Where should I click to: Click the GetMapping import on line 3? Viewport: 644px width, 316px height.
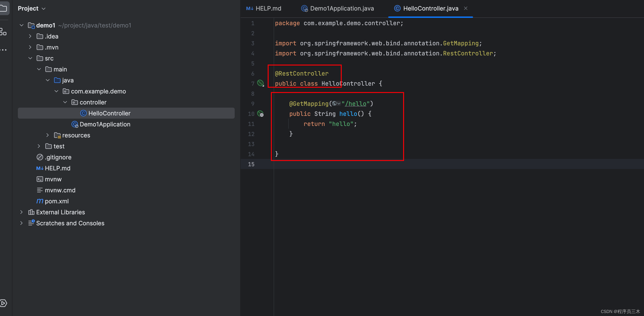click(x=460, y=43)
